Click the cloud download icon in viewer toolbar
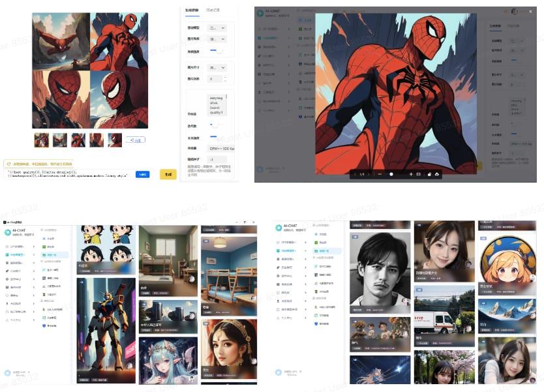Image resolution: width=544 pixels, height=392 pixels. 437,174
